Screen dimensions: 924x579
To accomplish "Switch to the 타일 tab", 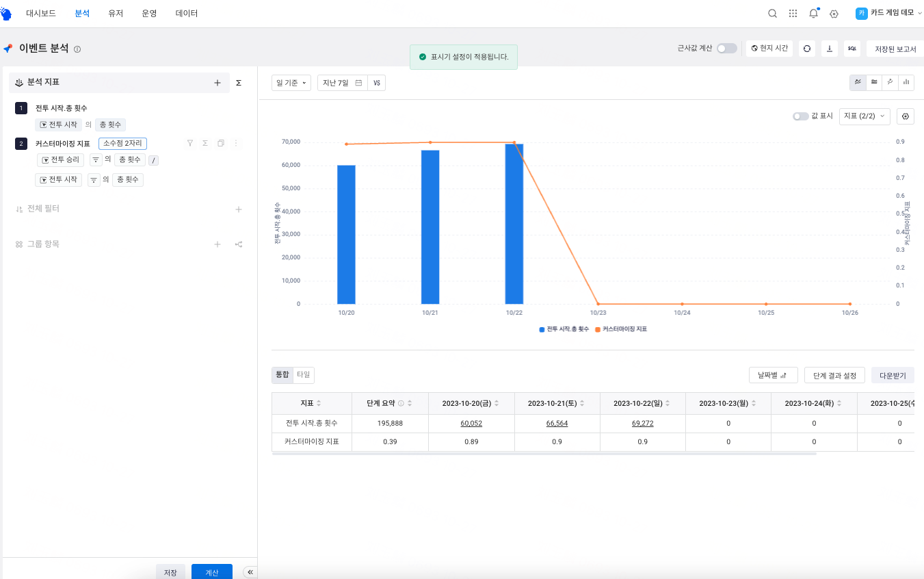I will pyautogui.click(x=303, y=375).
